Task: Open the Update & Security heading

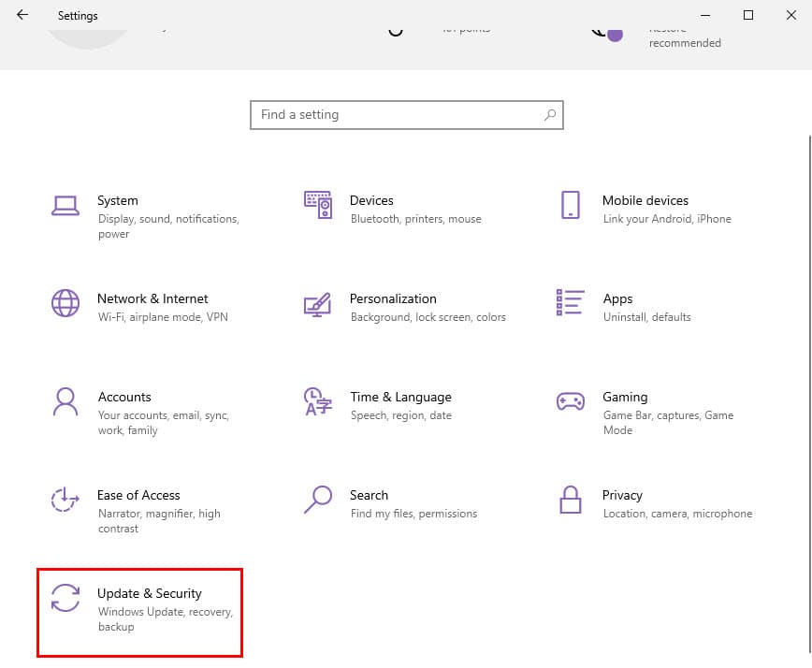Action: [x=149, y=593]
